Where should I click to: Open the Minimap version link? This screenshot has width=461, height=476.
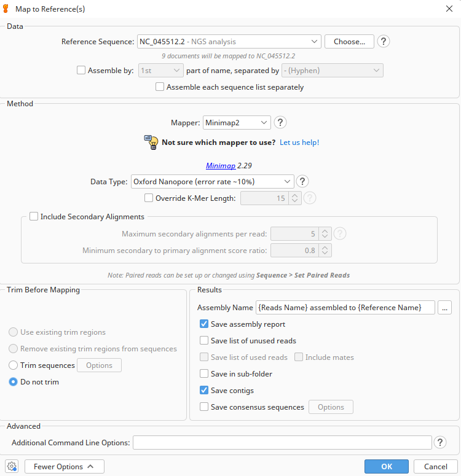coord(220,166)
